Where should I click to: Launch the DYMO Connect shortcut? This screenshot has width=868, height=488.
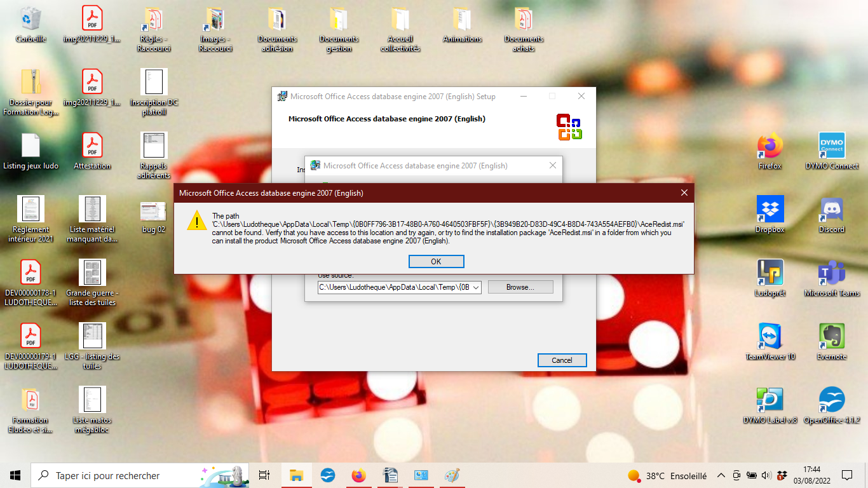(832, 151)
